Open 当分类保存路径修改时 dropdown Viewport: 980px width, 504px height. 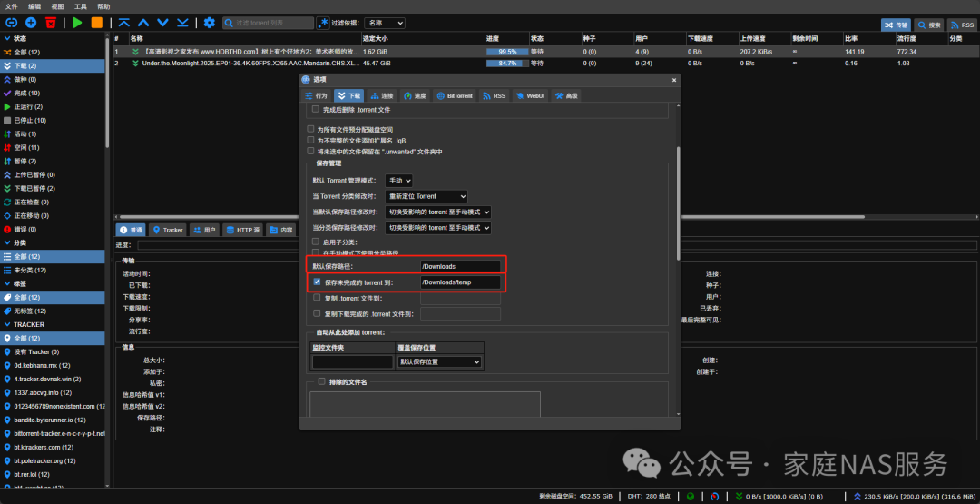(x=438, y=228)
